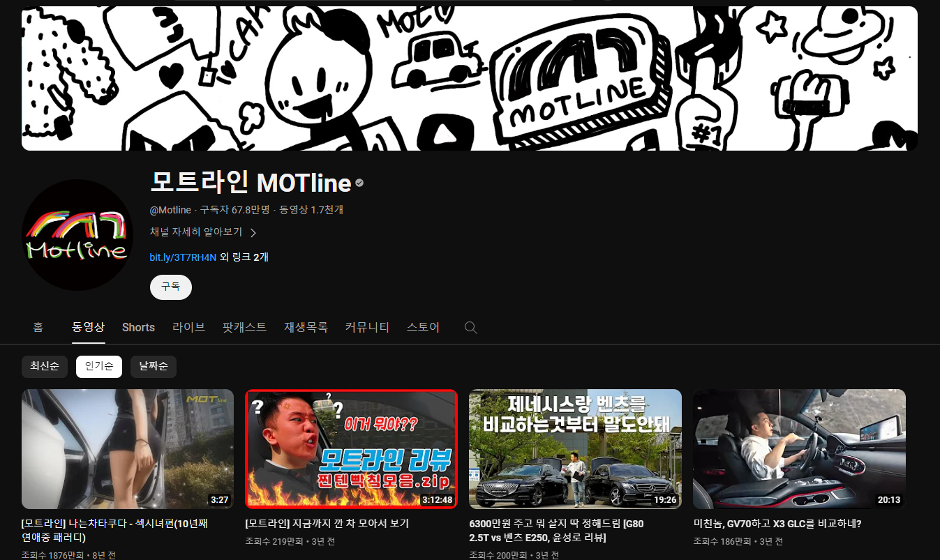940x560 pixels.
Task: Open the 팟캐스트 tab
Action: click(245, 327)
